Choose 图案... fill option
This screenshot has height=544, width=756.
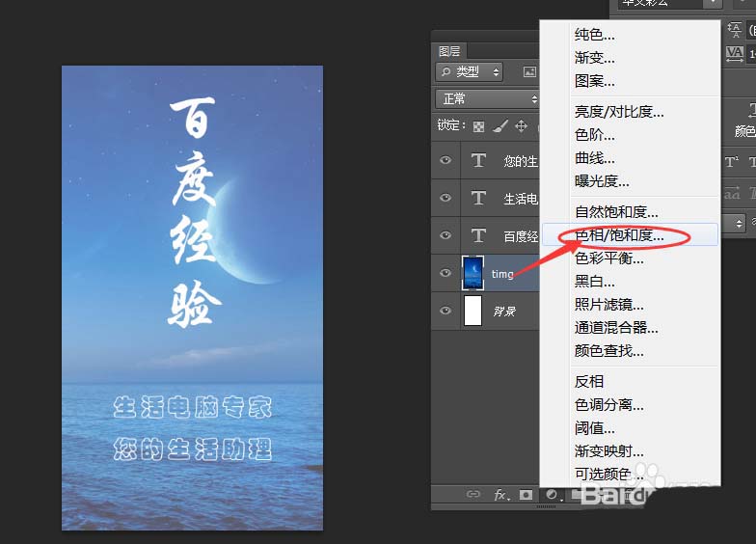pyautogui.click(x=594, y=81)
